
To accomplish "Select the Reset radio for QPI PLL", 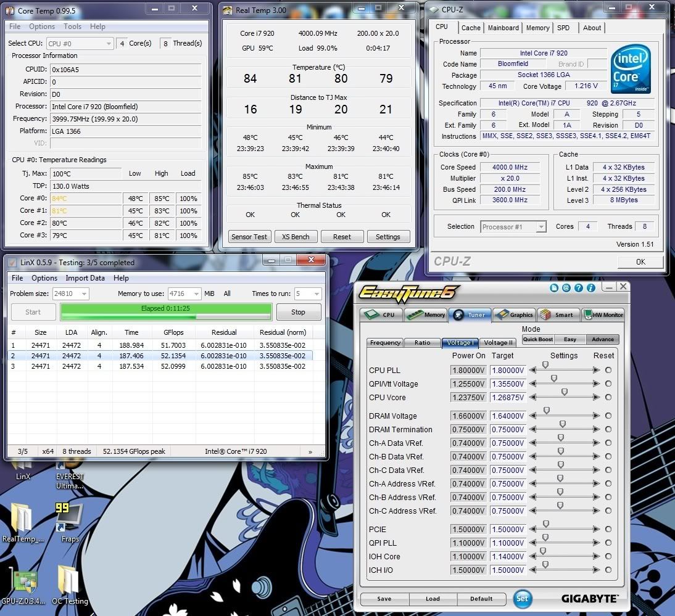I will point(608,543).
